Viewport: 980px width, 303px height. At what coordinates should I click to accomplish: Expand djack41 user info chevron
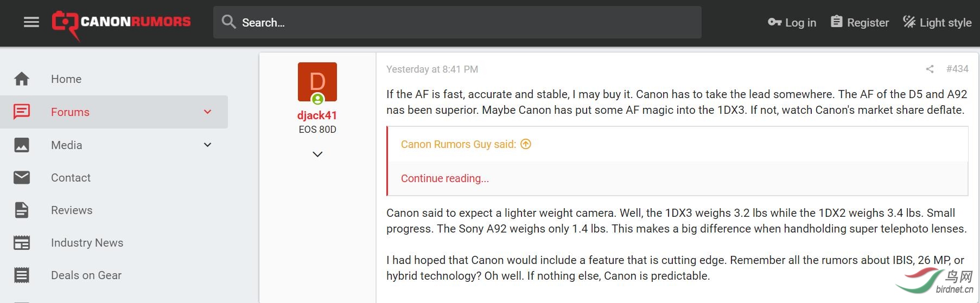point(317,154)
